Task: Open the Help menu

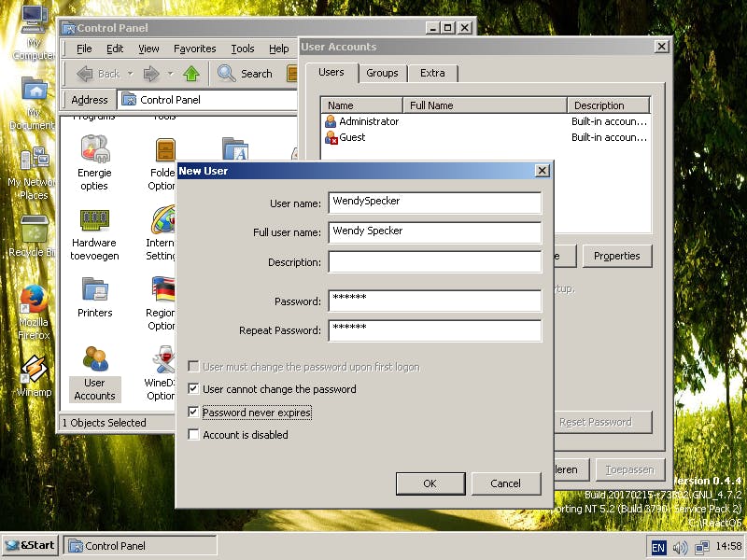Action: (x=278, y=49)
